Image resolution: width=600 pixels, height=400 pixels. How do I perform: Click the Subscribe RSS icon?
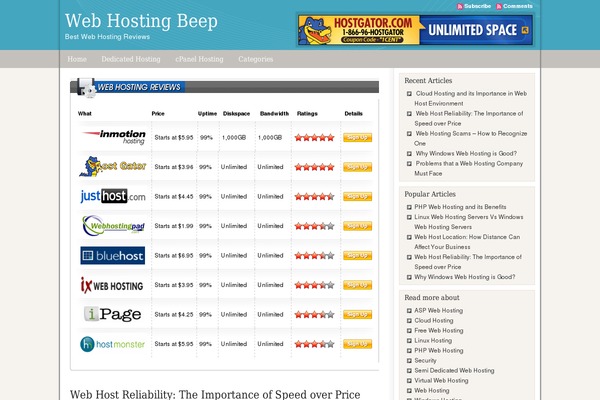460,7
